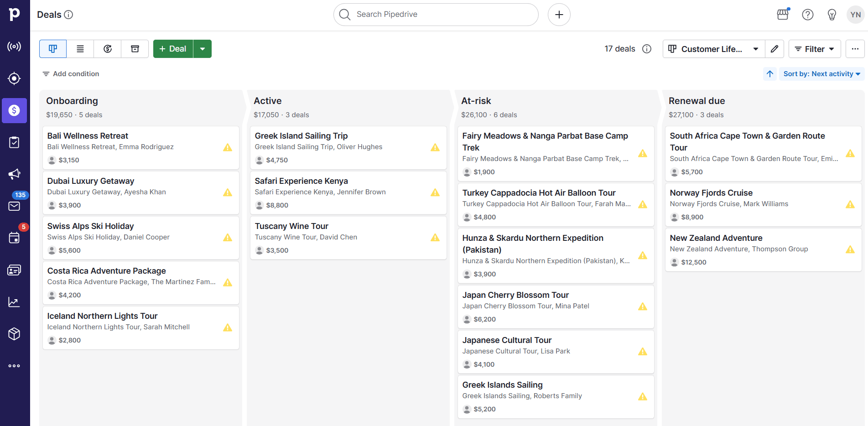The height and width of the screenshot is (426, 868).
Task: Open the YN user avatar menu
Action: point(856,15)
